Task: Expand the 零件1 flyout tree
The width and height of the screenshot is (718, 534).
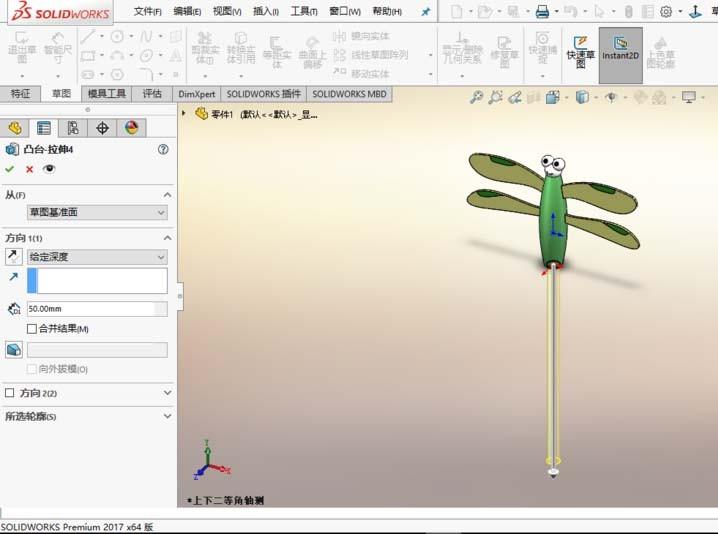Action: 184,113
